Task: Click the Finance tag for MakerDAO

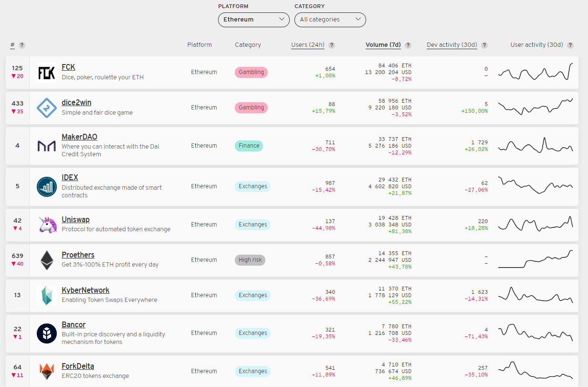Action: [x=249, y=146]
